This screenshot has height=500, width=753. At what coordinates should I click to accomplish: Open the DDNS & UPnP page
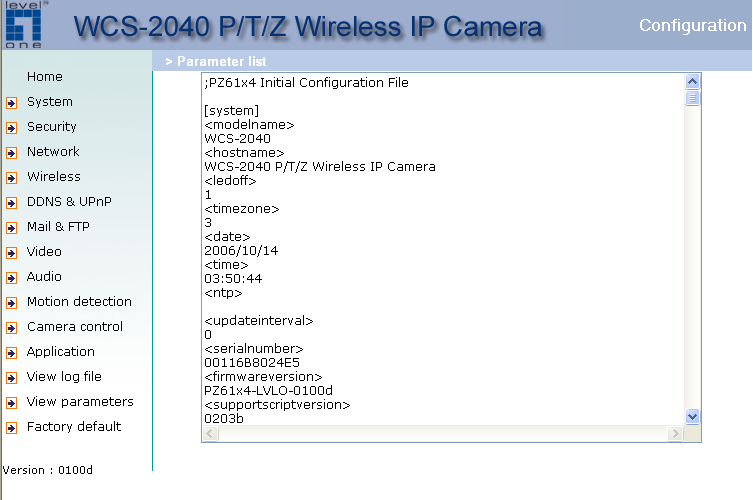pos(69,202)
